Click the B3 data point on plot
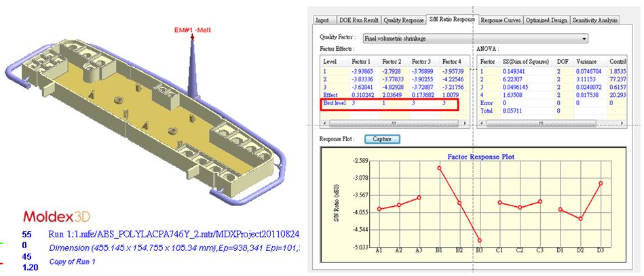Viewport: 644px width, 276px height. (x=479, y=240)
